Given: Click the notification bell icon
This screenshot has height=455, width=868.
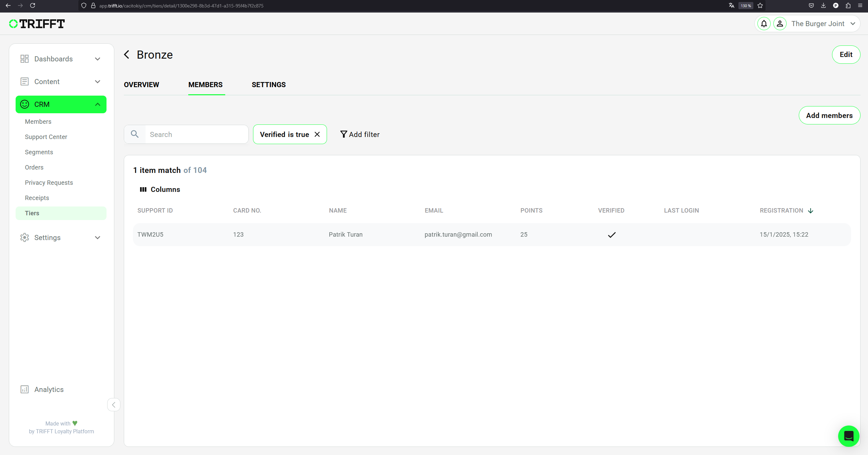Looking at the screenshot, I should (764, 24).
